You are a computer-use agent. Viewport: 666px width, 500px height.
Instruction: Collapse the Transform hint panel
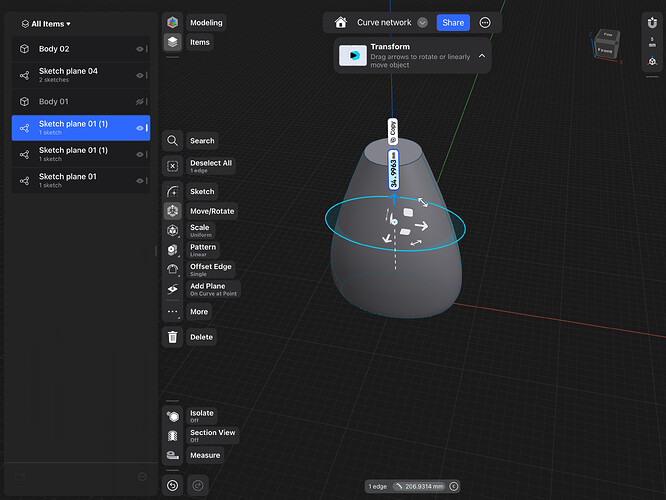tap(482, 56)
